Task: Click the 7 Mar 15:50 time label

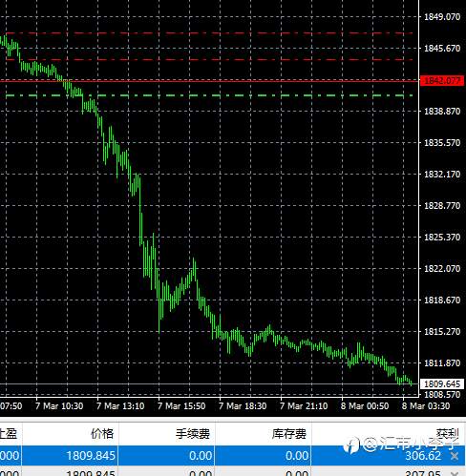Action: click(181, 406)
